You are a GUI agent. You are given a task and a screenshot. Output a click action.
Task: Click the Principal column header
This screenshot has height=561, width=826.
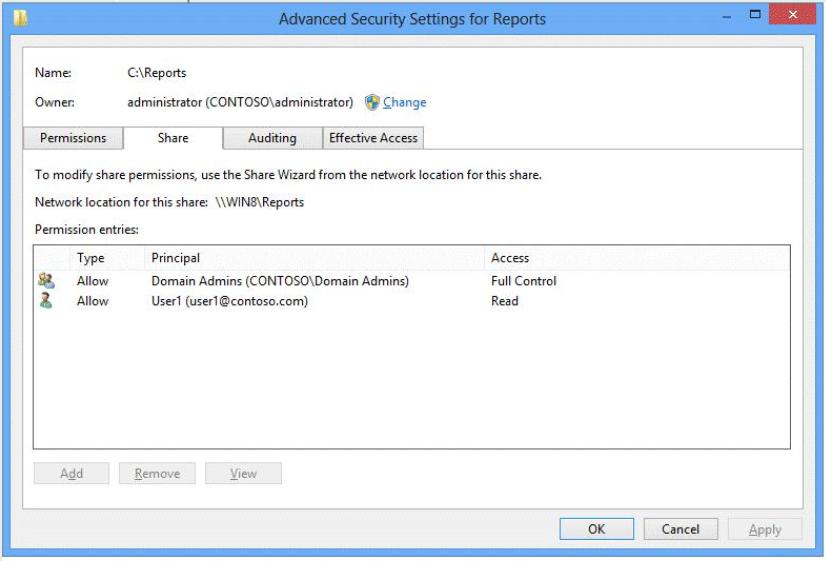coord(314,258)
